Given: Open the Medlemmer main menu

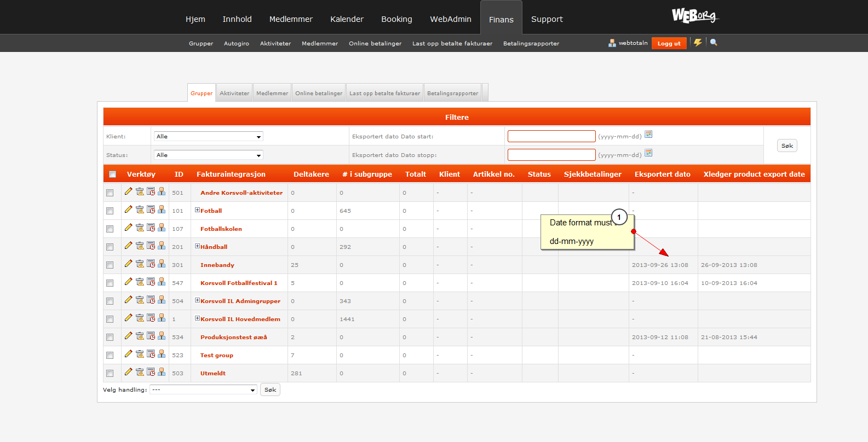Looking at the screenshot, I should click(291, 19).
